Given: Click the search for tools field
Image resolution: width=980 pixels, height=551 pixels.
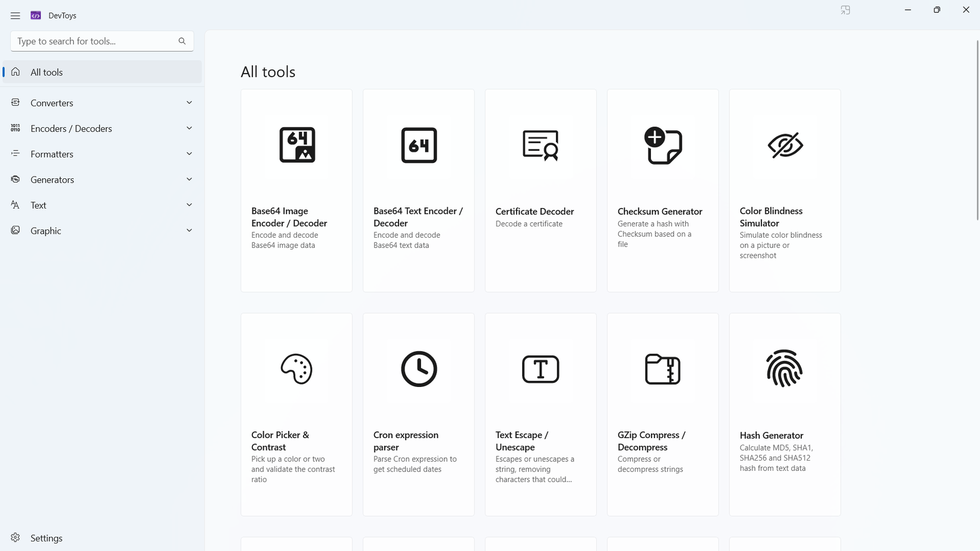Looking at the screenshot, I should 95,41.
